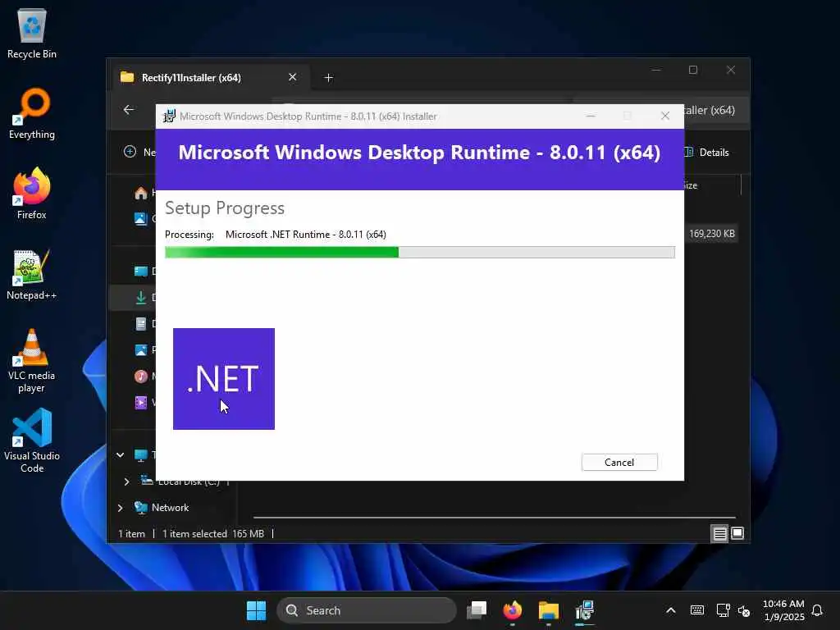Select Network in the navigation pane

(170, 507)
